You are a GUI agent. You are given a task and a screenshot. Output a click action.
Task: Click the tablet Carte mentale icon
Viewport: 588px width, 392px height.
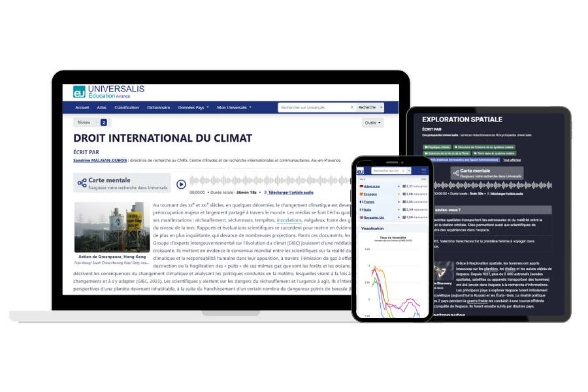456,172
